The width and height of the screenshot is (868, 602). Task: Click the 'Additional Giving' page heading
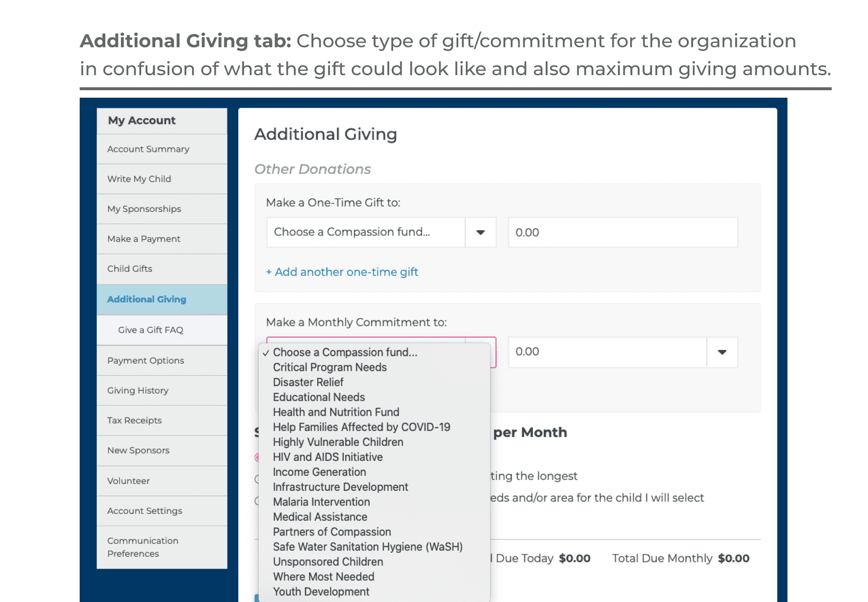(x=326, y=134)
